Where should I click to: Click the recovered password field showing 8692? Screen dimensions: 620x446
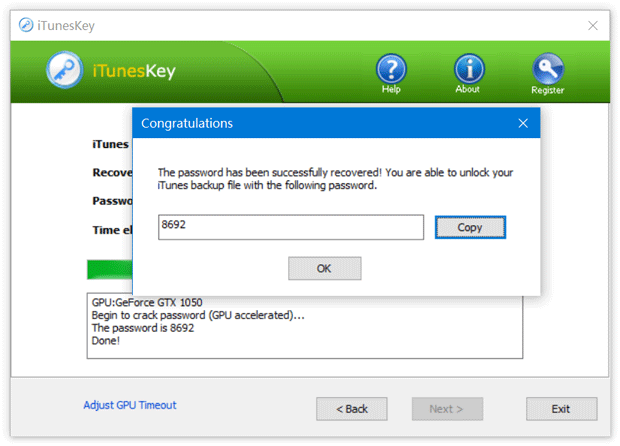coord(290,227)
